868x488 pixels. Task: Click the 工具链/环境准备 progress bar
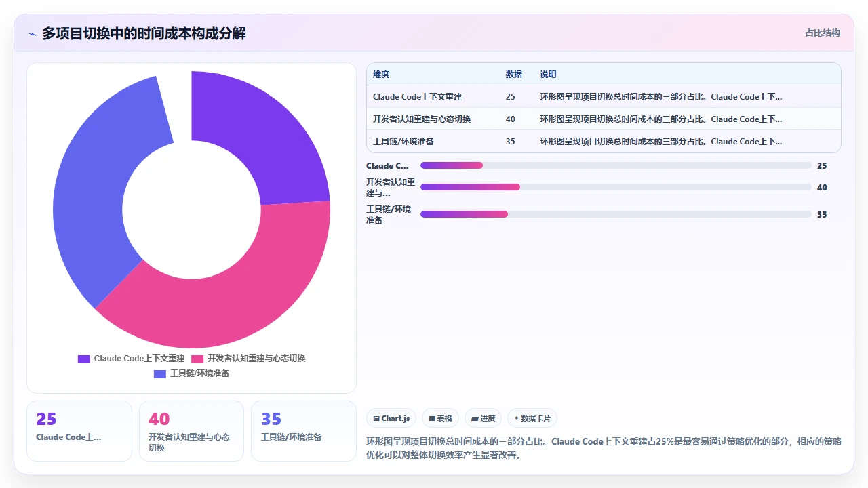click(616, 214)
